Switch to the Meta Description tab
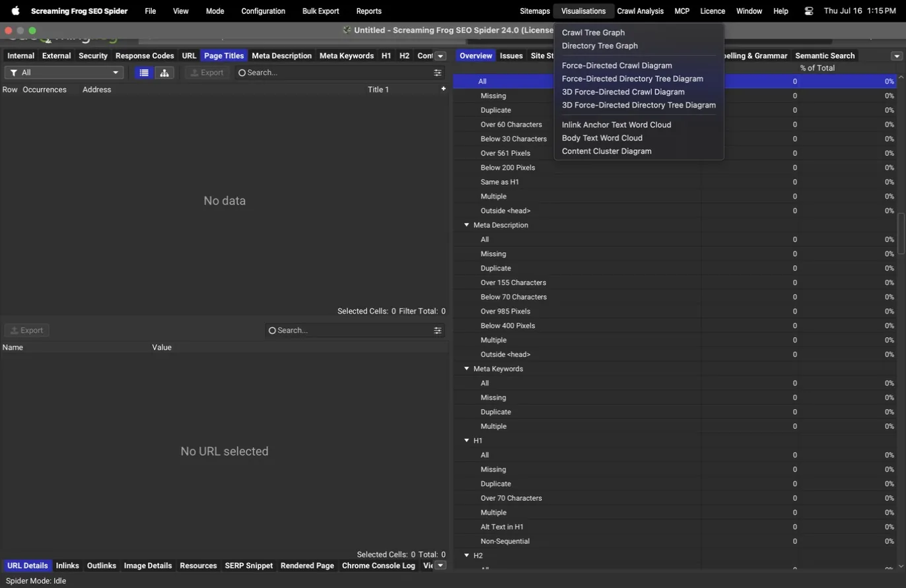Screen dimensions: 906x588 coord(281,56)
